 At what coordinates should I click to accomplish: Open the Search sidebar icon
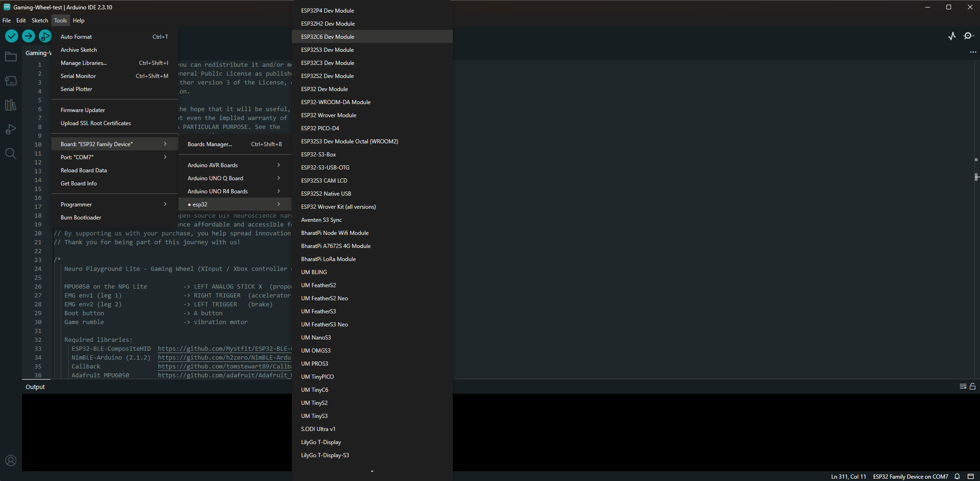pyautogui.click(x=11, y=154)
